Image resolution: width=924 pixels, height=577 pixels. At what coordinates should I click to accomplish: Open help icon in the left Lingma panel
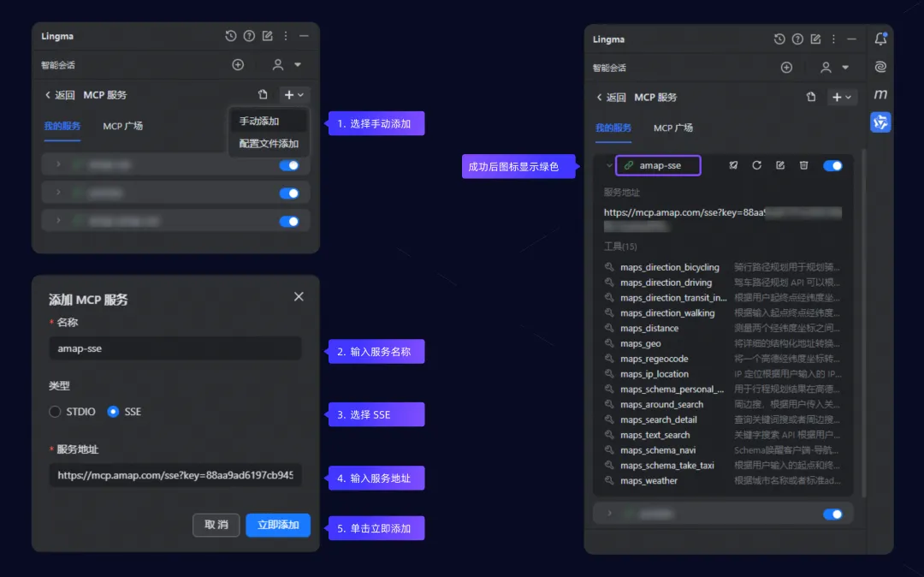click(249, 36)
